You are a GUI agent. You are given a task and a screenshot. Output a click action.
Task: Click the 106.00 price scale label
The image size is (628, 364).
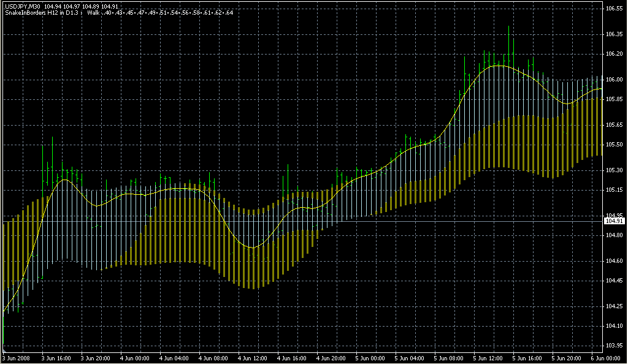(614, 80)
